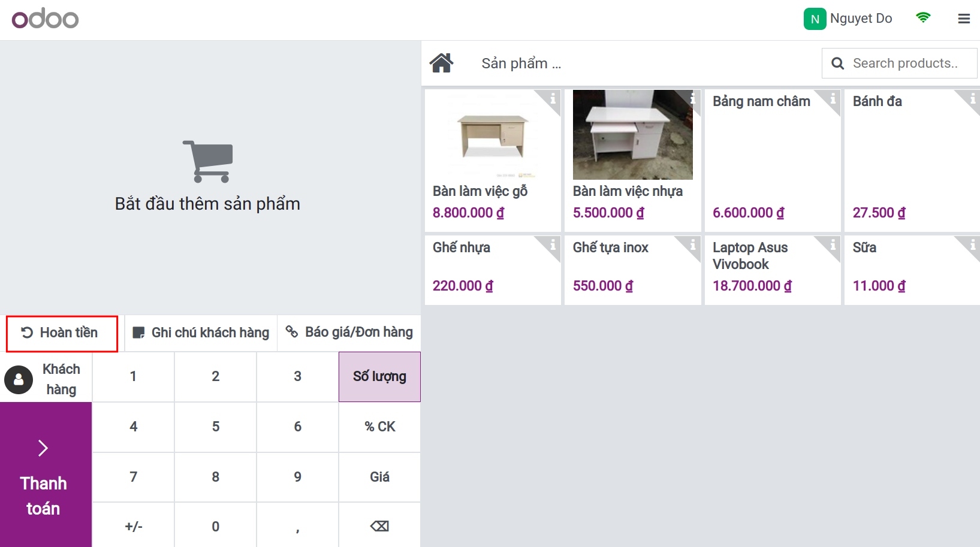Screen dimensions: 980x547
Task: Add Ghi chú khách hàng note
Action: click(201, 333)
